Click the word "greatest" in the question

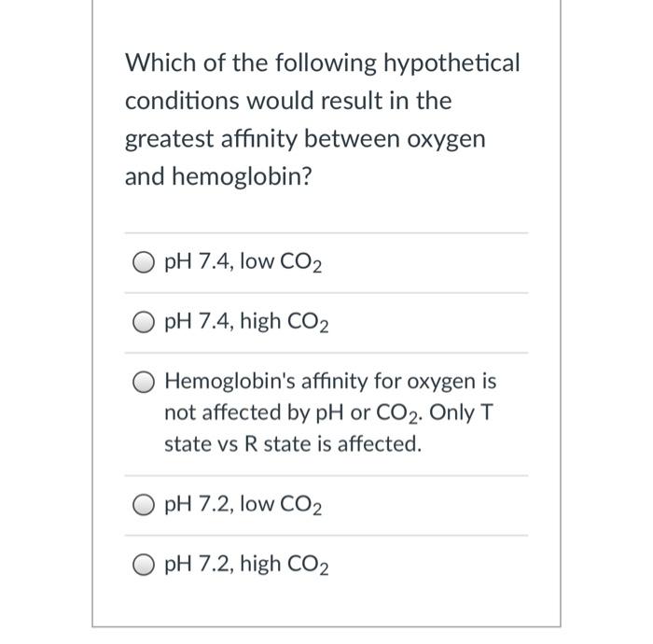(170, 140)
